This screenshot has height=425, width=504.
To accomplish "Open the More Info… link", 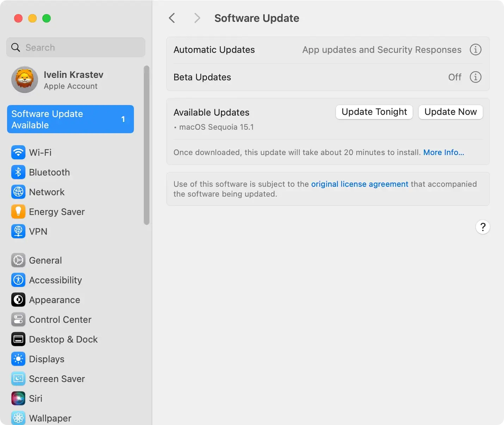I will tap(444, 152).
